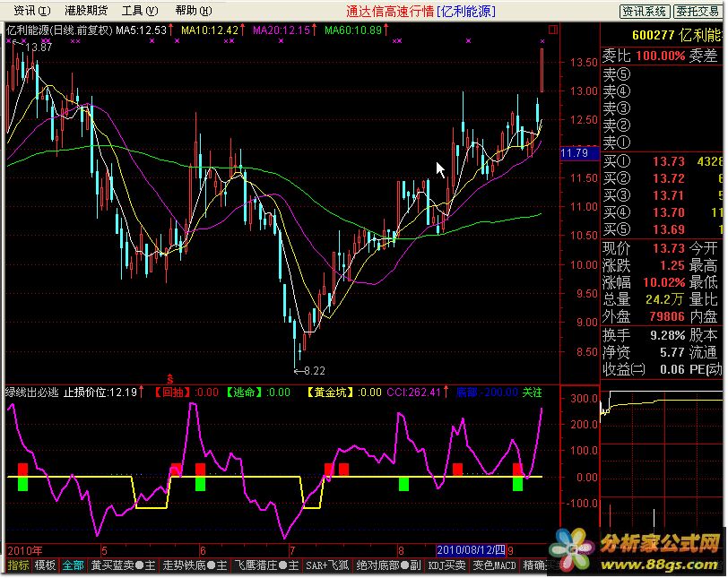The width and height of the screenshot is (728, 578).
Task: Select the 买⑤ 13.69 bid row
Action: pos(662,229)
